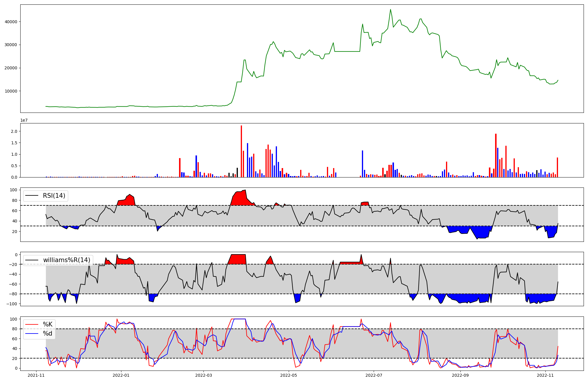
Task: Click the tallest red volume bar
Action: click(241, 151)
